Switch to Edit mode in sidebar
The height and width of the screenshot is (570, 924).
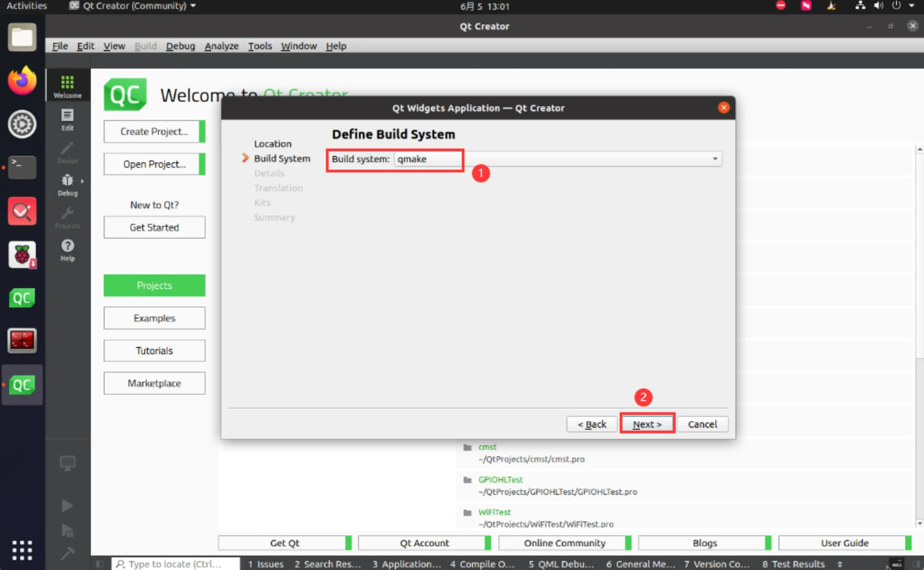click(x=67, y=120)
